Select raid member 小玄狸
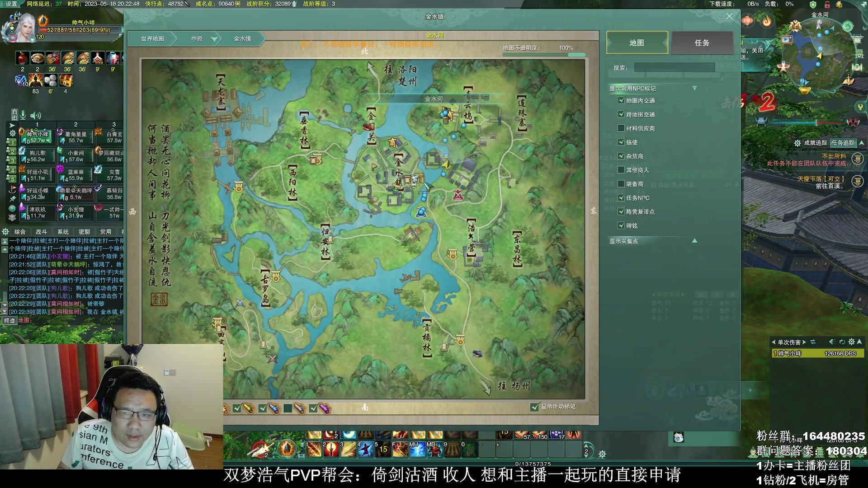The image size is (868, 488). pos(75,212)
